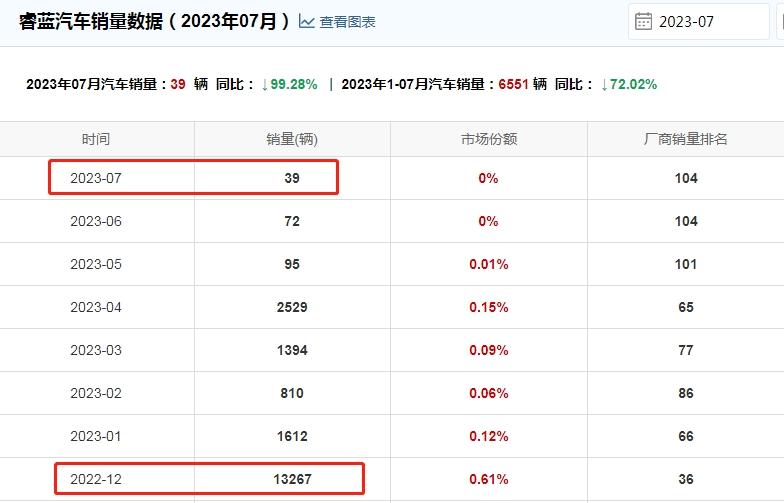Click the chart icon beside 查看图表
The height and width of the screenshot is (503, 784).
click(x=306, y=22)
